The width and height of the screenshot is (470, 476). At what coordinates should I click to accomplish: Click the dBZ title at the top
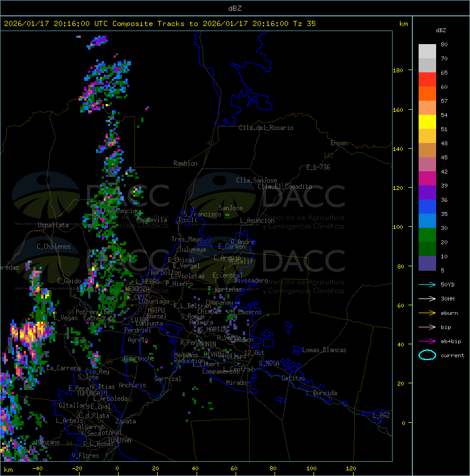point(235,8)
